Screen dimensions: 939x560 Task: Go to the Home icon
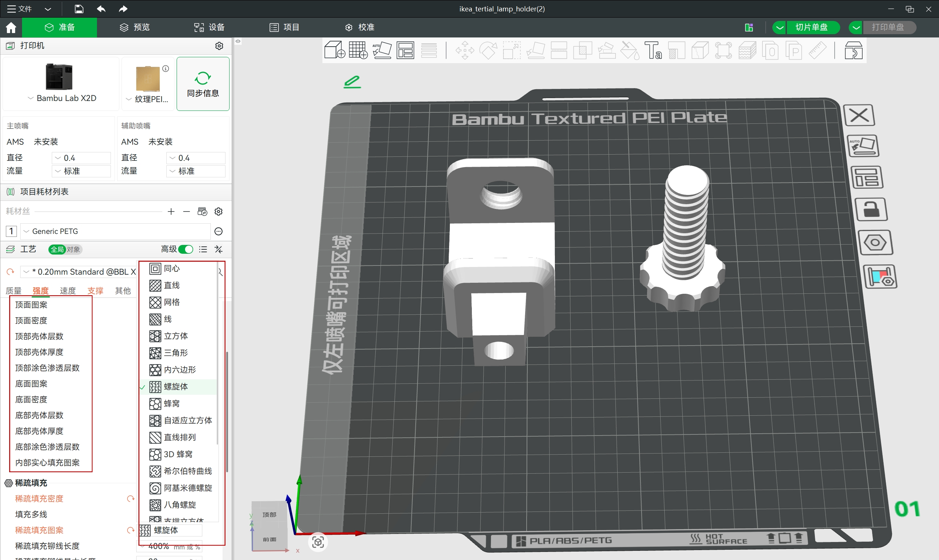pyautogui.click(x=11, y=27)
